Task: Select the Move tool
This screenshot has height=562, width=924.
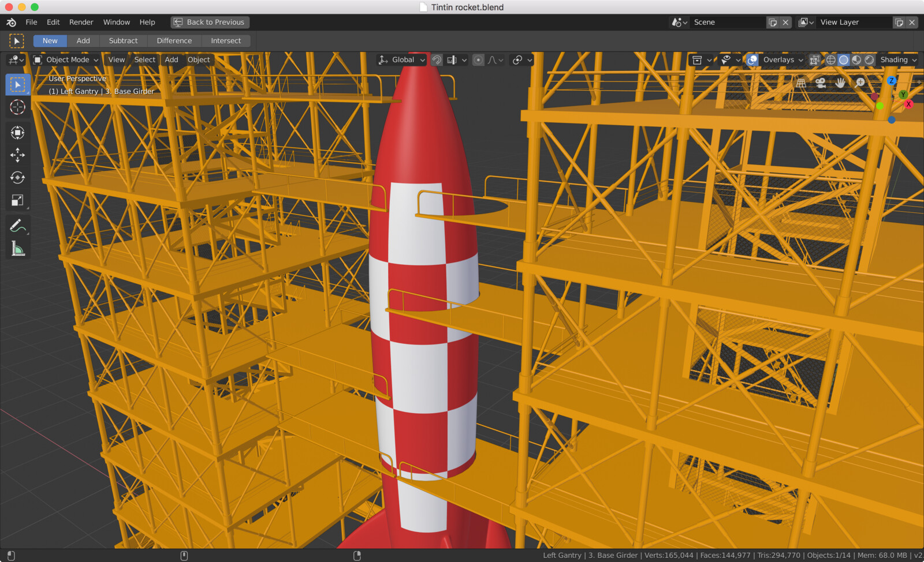Action: 18,155
